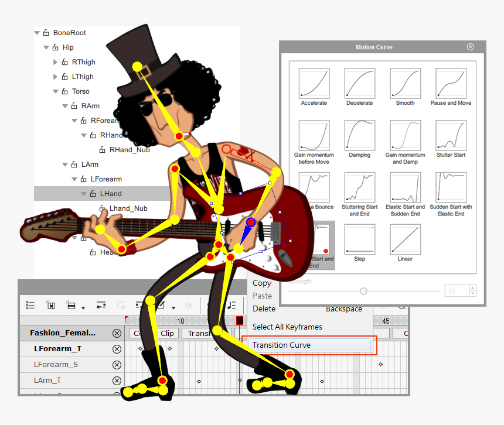
Task: Click the music note icon in the timeline toolbar
Action: coord(231,305)
